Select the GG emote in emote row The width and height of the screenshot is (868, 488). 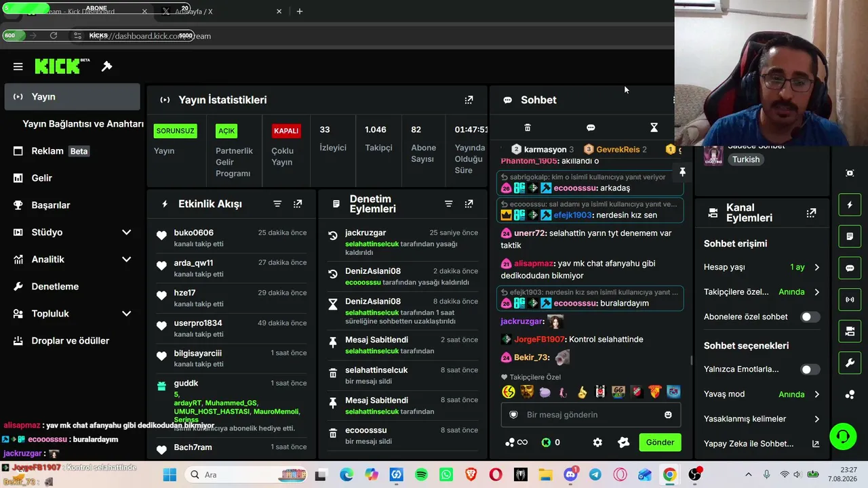618,392
